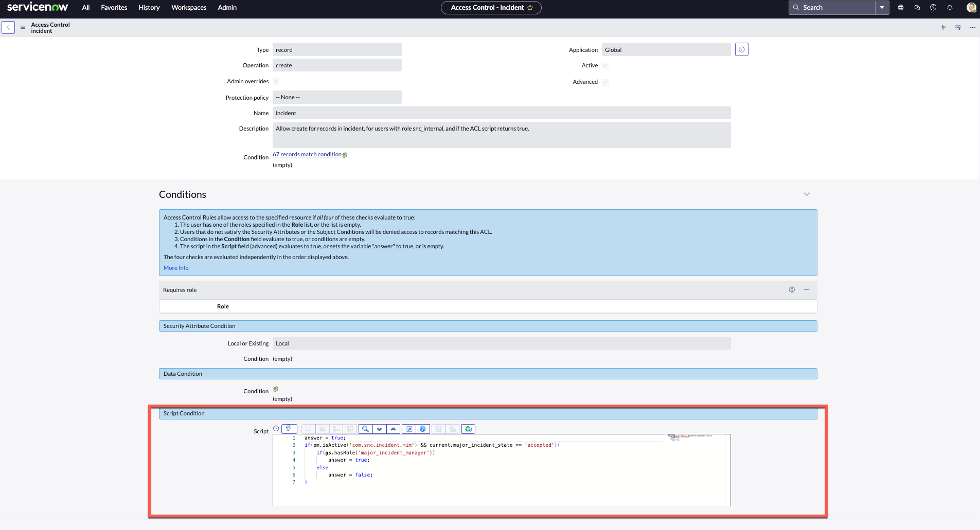Viewport: 980px width, 530px height.
Task: Toggle the Admin overrides checkbox
Action: click(276, 81)
